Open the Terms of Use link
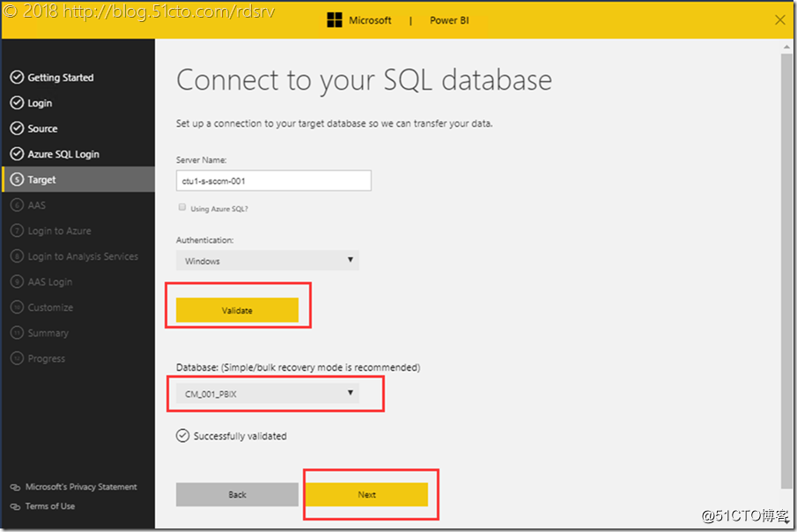The image size is (797, 532). click(50, 506)
